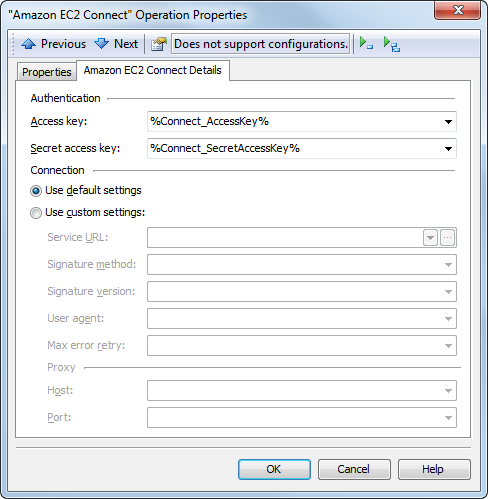Select Use default settings radio button
Viewport: 488px width, 499px height.
(36, 191)
